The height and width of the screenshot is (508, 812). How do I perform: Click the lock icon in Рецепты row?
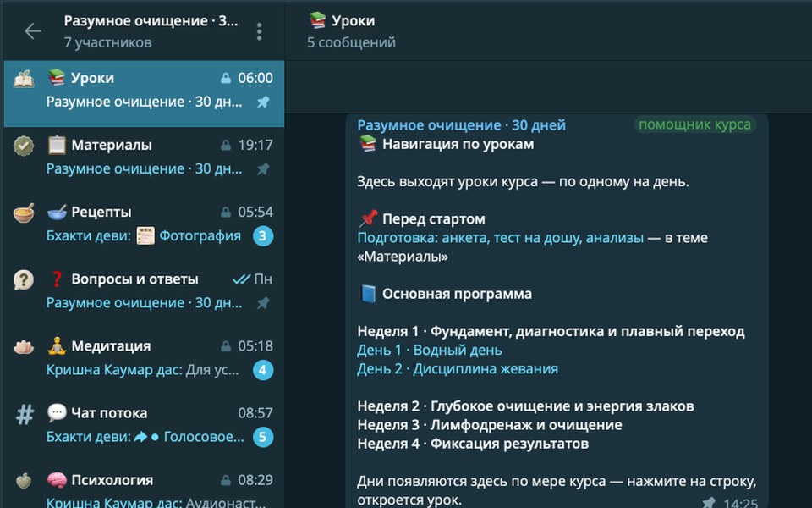pyautogui.click(x=226, y=212)
